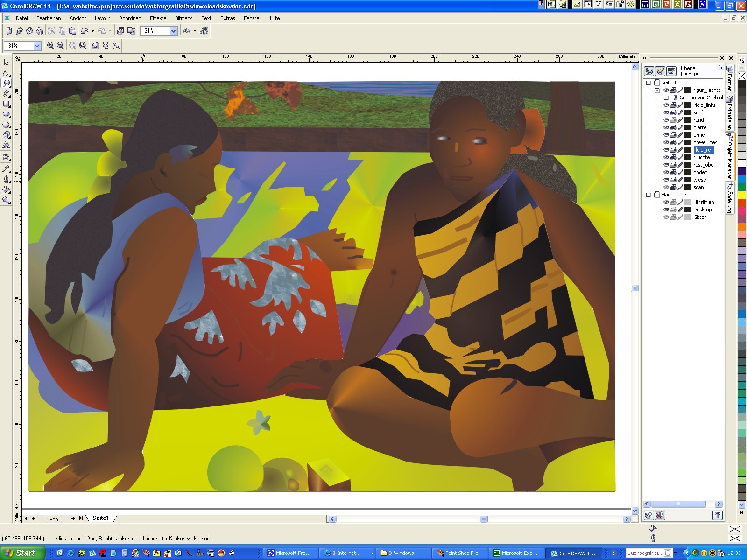This screenshot has height=560, width=747.
Task: Select the powerlines layer
Action: coord(705,142)
